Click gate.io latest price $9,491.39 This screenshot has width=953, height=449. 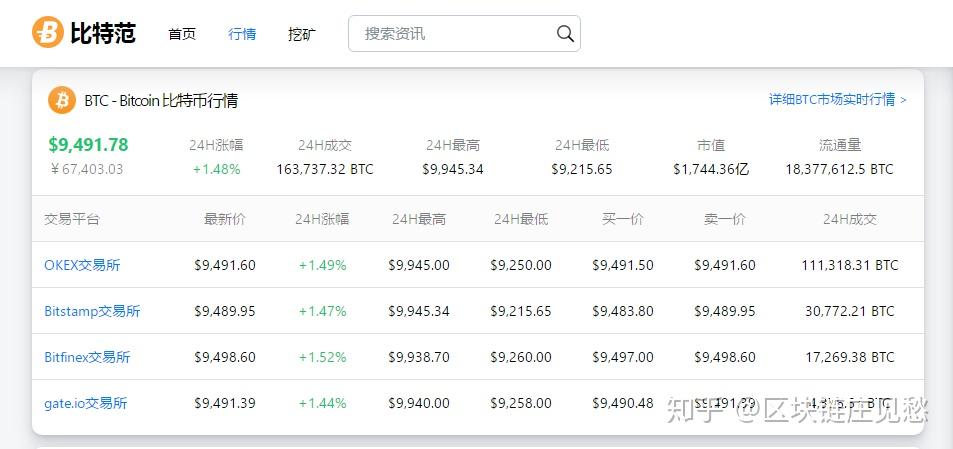pos(225,403)
